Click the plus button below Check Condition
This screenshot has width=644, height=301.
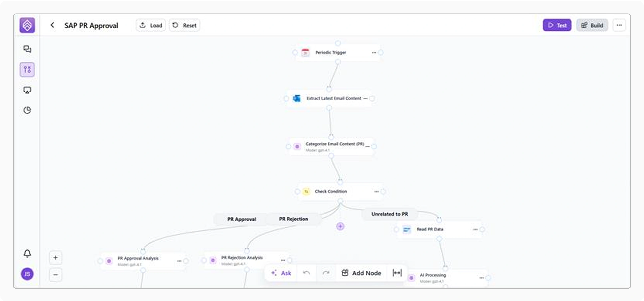340,227
